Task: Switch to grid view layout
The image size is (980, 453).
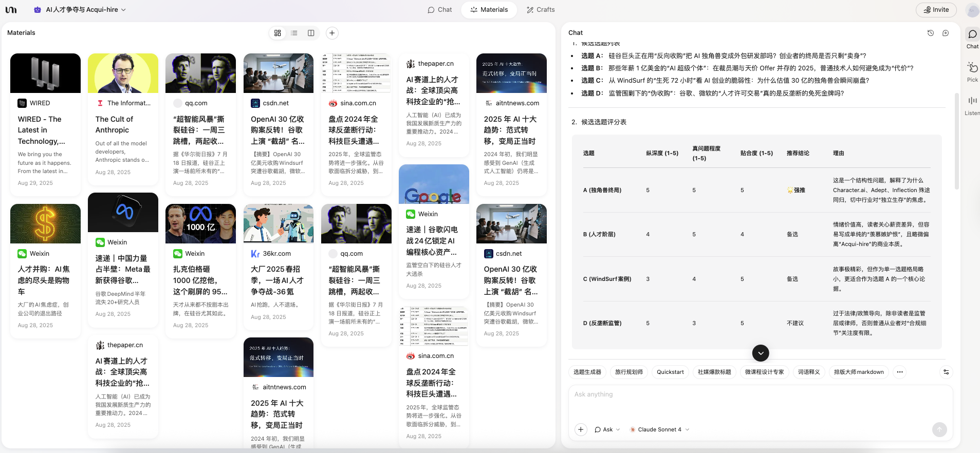Action: pos(278,33)
